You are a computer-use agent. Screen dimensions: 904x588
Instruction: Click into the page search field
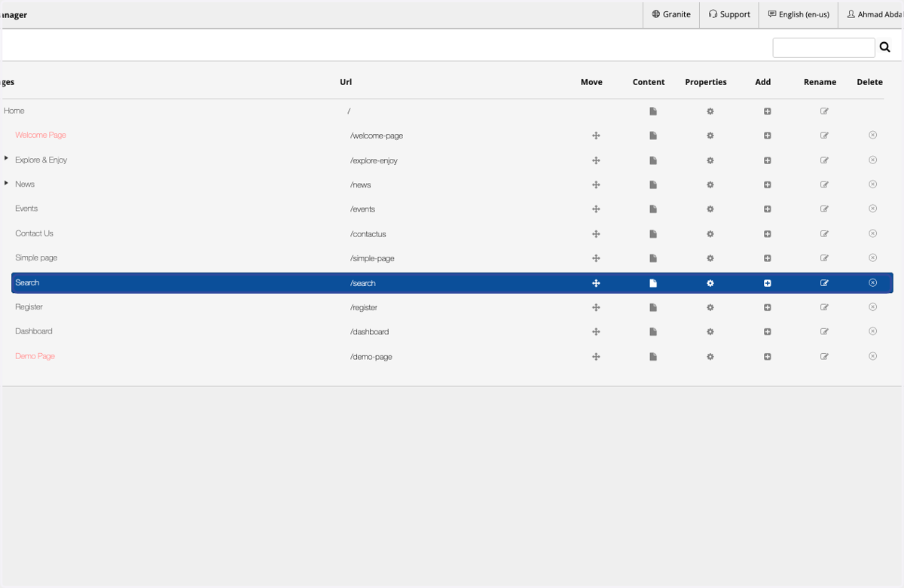pyautogui.click(x=823, y=47)
